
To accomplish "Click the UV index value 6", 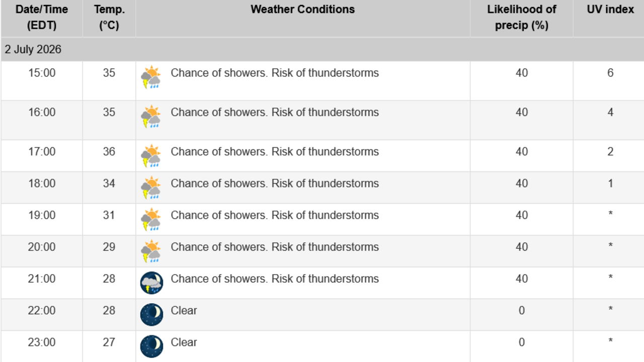I will point(610,73).
